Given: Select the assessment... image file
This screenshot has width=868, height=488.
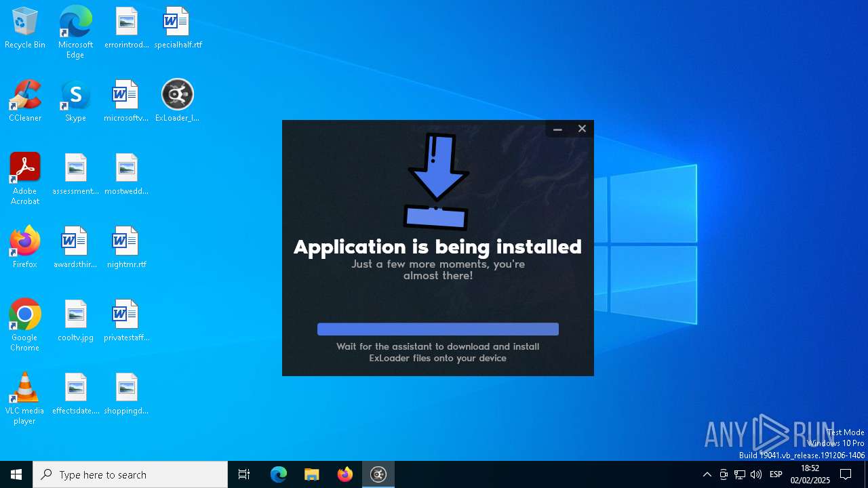Looking at the screenshot, I should (75, 175).
